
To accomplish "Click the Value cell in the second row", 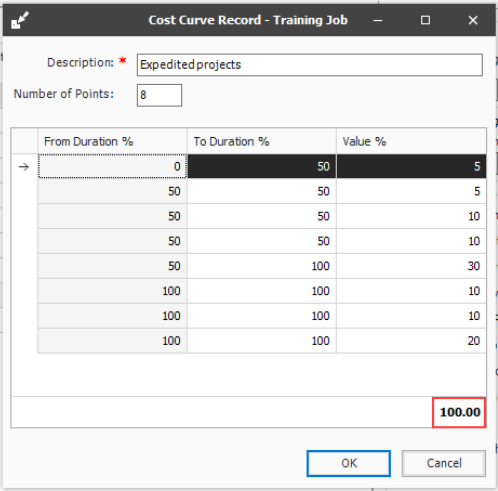I will 411,191.
